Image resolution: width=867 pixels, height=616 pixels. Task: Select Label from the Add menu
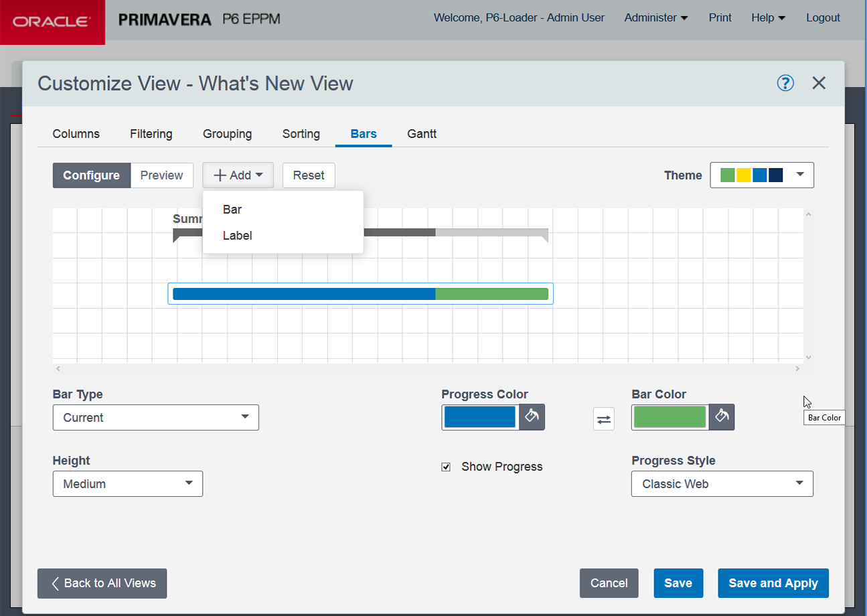pos(237,236)
